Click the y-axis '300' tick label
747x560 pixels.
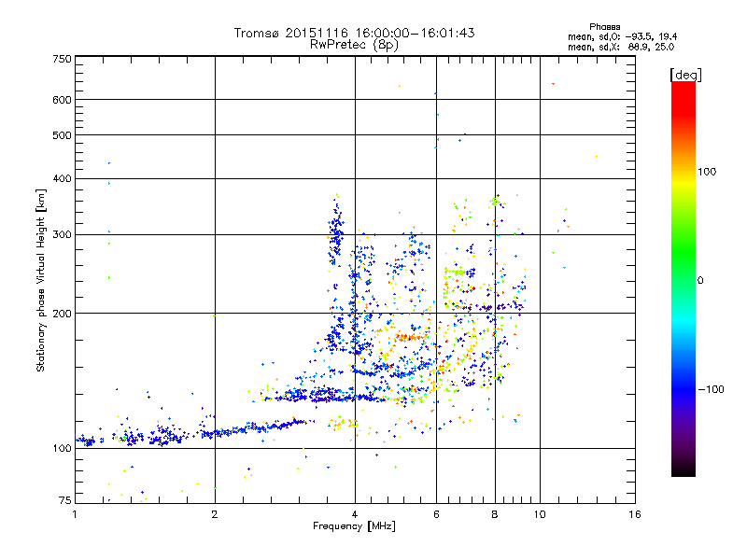coord(62,234)
